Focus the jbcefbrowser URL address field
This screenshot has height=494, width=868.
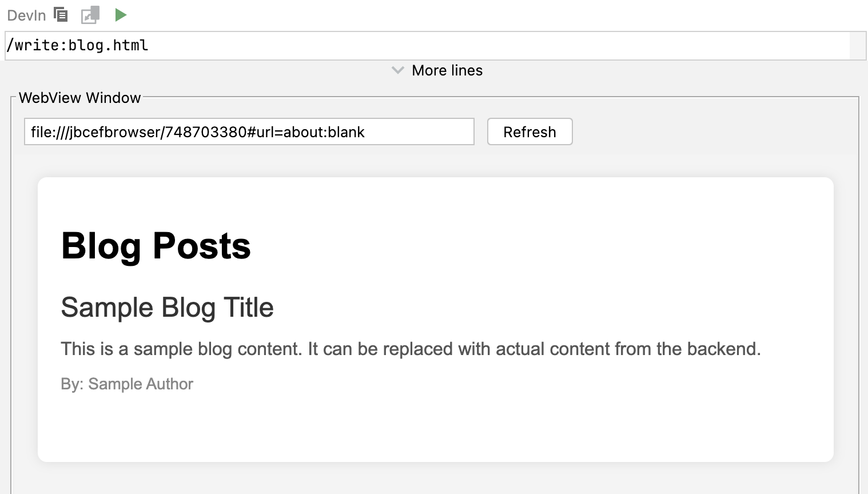point(249,132)
